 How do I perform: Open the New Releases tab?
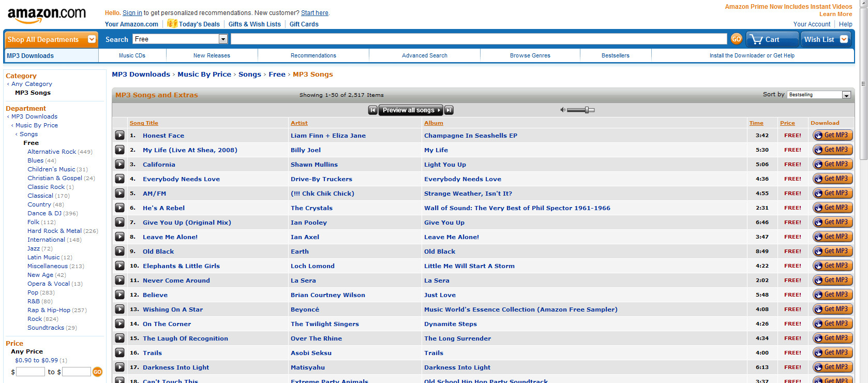coord(212,55)
